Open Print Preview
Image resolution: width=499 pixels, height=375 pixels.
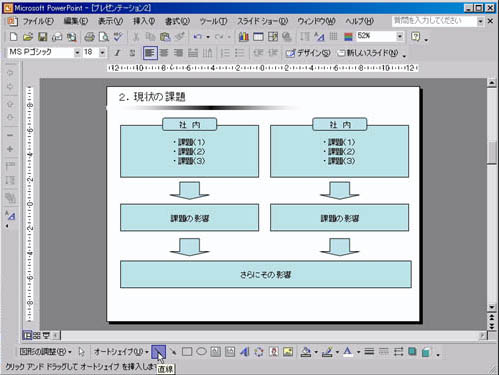pyautogui.click(x=104, y=37)
